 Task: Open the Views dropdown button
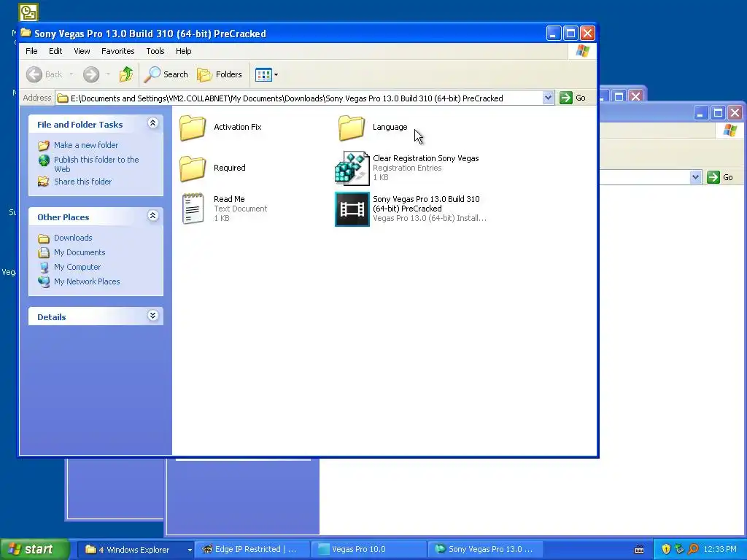266,75
